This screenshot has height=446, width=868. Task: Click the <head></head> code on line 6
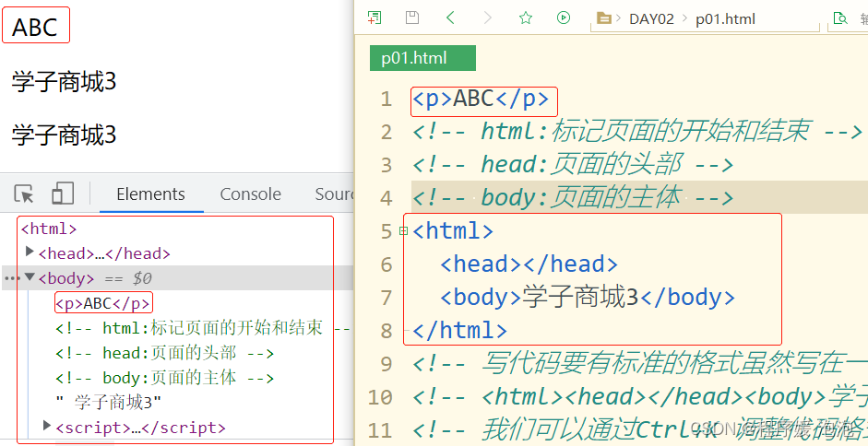click(x=529, y=264)
